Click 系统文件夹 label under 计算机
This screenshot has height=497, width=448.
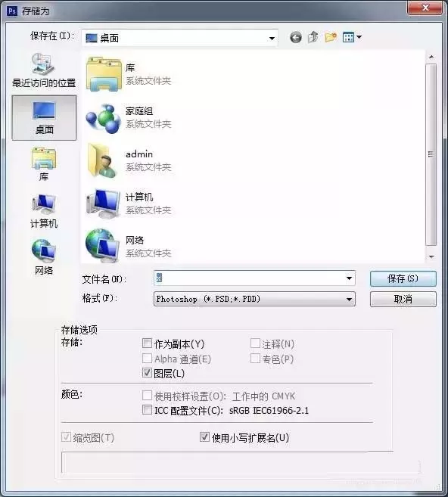[x=148, y=210]
